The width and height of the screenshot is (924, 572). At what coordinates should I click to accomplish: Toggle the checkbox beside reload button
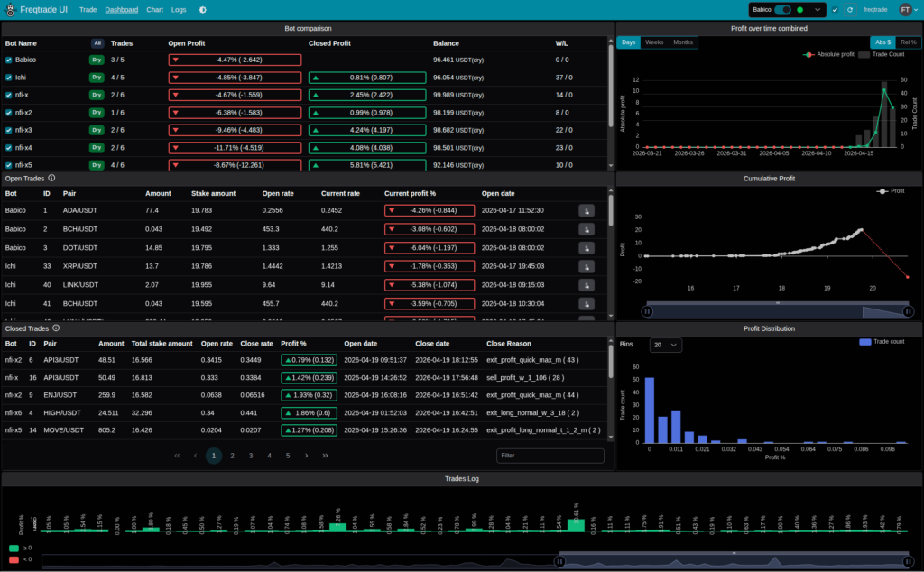(x=835, y=10)
